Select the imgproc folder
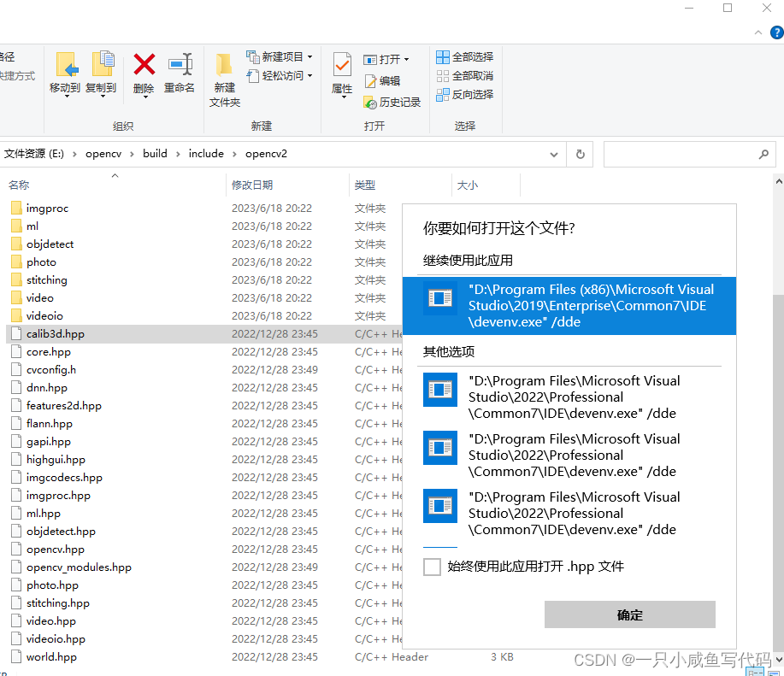This screenshot has height=676, width=784. [x=47, y=209]
